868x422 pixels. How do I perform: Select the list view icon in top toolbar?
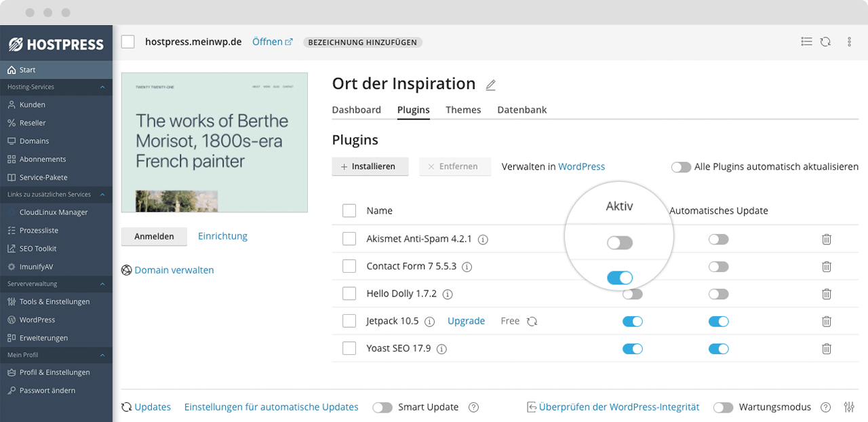[x=806, y=41]
